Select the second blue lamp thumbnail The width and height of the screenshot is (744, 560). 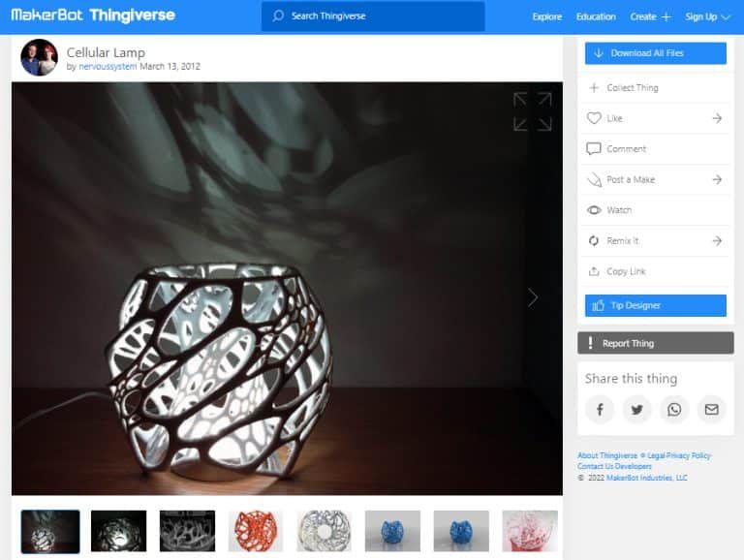point(461,531)
